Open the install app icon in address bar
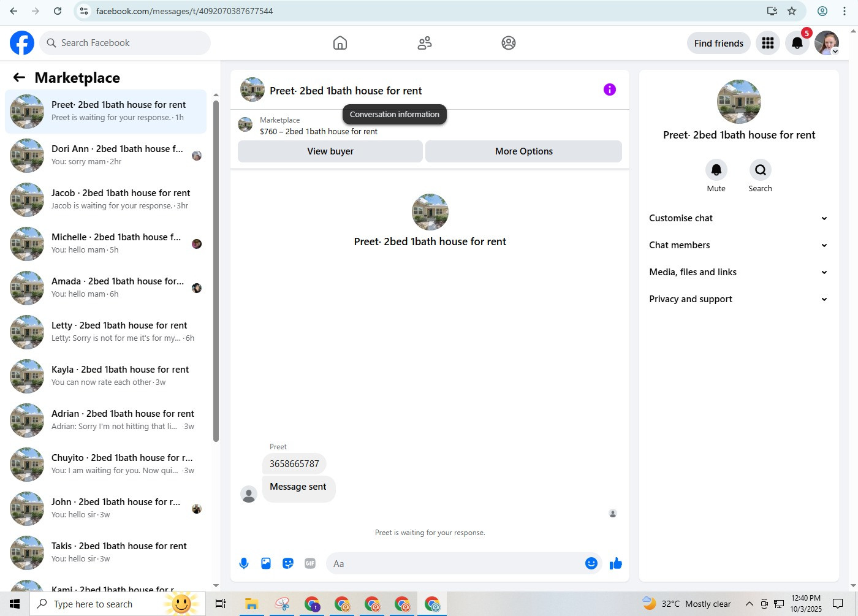 click(x=772, y=11)
